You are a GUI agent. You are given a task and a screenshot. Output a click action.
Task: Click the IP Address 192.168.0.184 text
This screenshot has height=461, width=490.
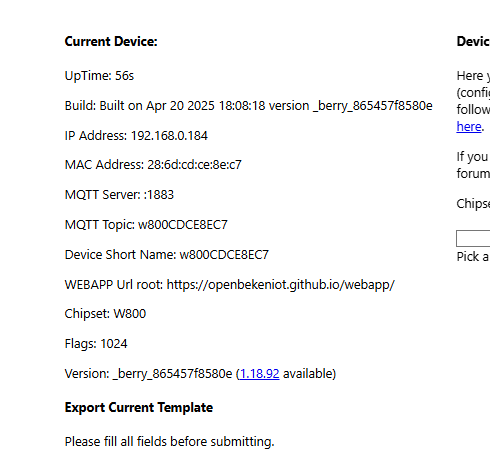(x=136, y=136)
